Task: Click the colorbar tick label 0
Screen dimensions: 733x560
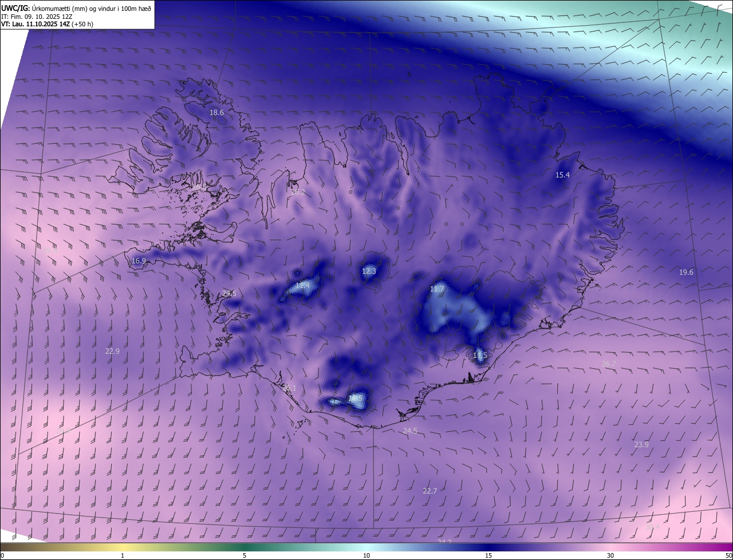Action: (2, 555)
